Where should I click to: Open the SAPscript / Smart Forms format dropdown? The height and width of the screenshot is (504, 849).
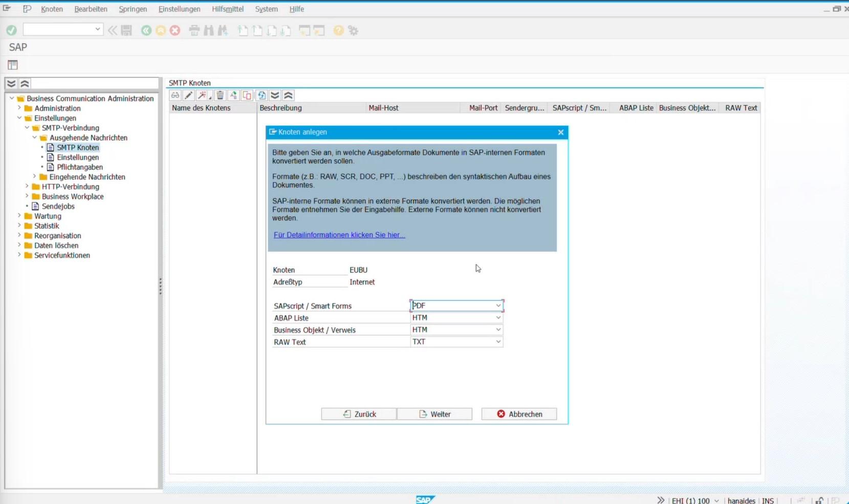tap(498, 305)
